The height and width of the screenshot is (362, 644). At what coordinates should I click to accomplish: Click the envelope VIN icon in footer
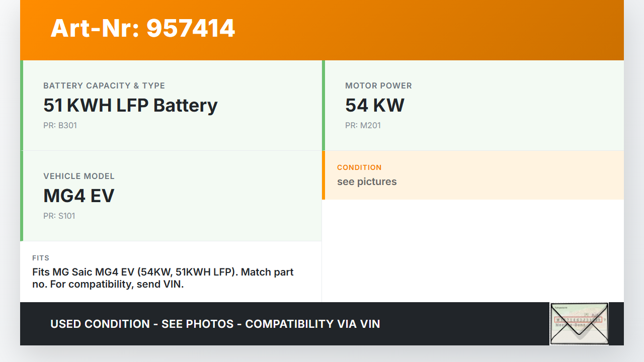coord(579,324)
